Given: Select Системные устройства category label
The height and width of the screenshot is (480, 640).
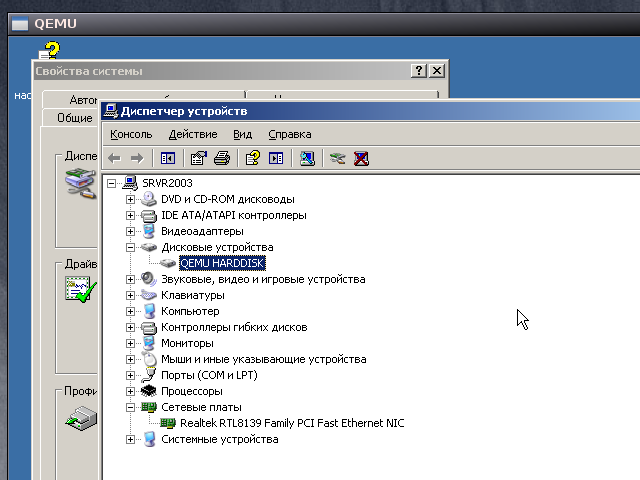Looking at the screenshot, I should [220, 439].
